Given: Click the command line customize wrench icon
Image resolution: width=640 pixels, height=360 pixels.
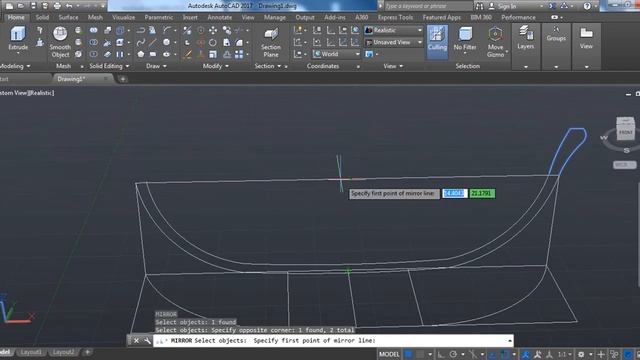Looking at the screenshot, I should point(147,340).
